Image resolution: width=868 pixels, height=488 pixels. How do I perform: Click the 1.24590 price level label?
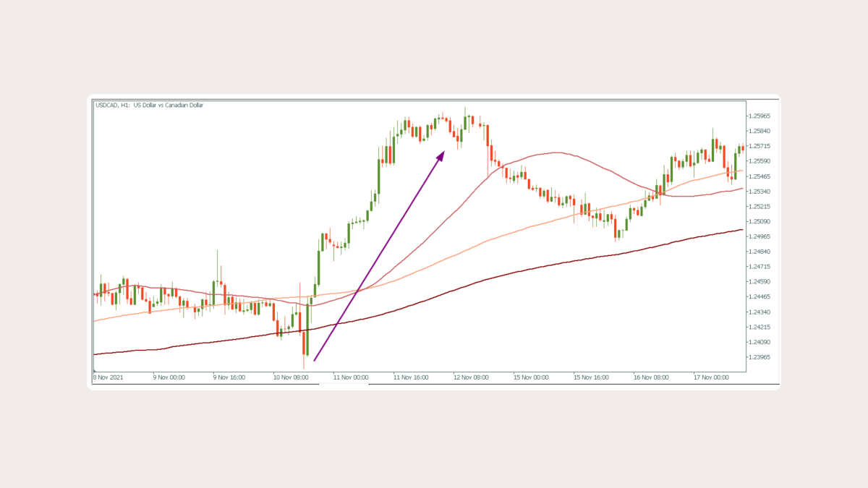[760, 281]
